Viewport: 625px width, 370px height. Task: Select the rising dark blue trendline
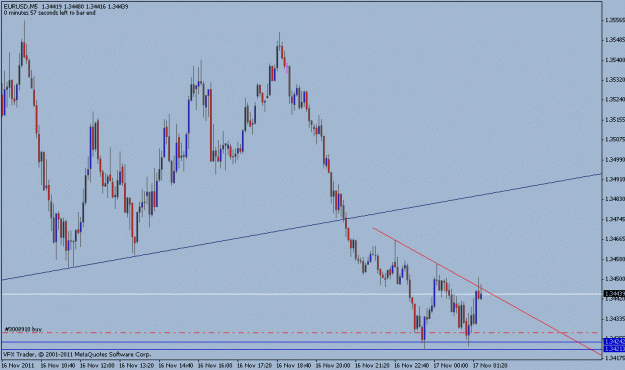[301, 227]
